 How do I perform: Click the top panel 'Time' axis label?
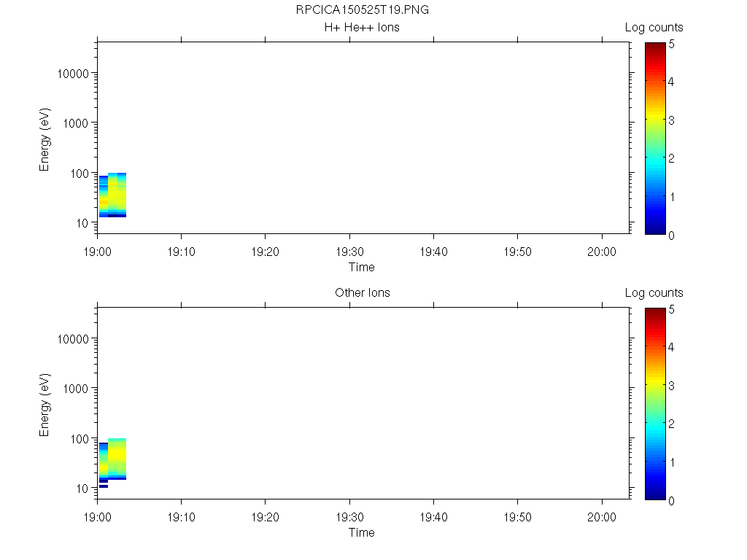tap(362, 267)
